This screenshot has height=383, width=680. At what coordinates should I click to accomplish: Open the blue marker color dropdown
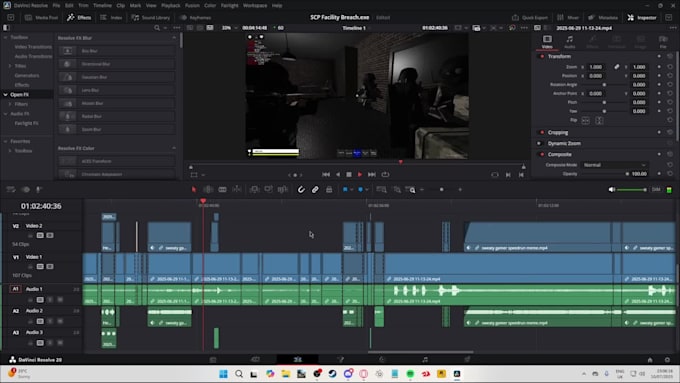pos(367,190)
